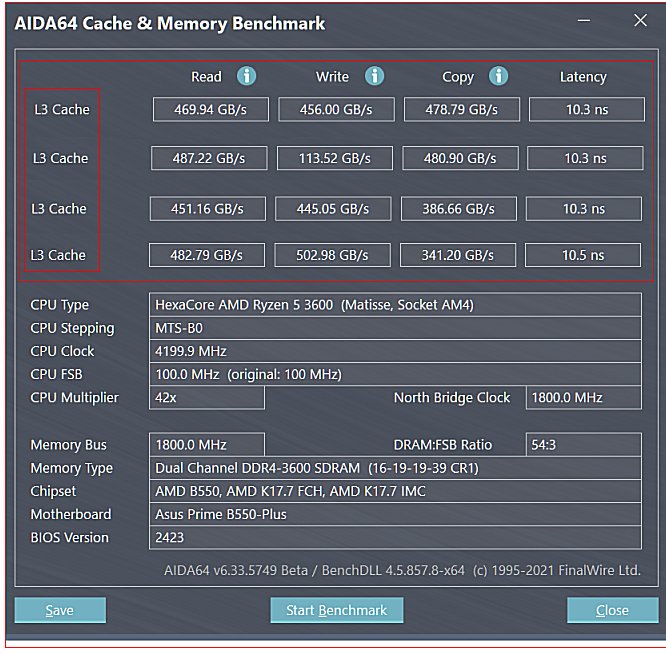Close the window with the X icon
The width and height of the screenshot is (666, 654).
click(640, 20)
